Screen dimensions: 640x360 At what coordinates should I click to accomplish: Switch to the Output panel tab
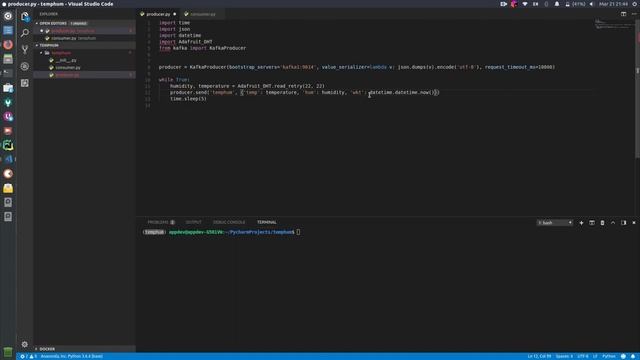click(193, 222)
